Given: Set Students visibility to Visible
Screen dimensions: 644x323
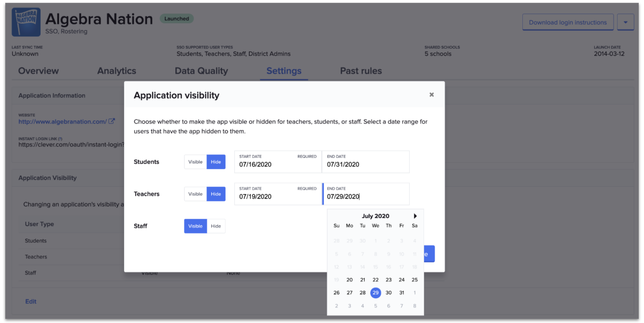Looking at the screenshot, I should click(196, 162).
